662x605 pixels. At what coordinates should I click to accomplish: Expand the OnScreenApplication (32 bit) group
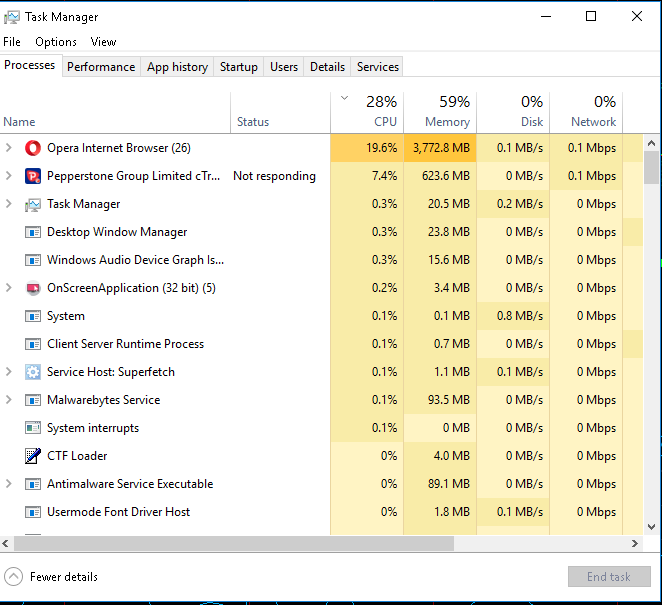(8, 288)
